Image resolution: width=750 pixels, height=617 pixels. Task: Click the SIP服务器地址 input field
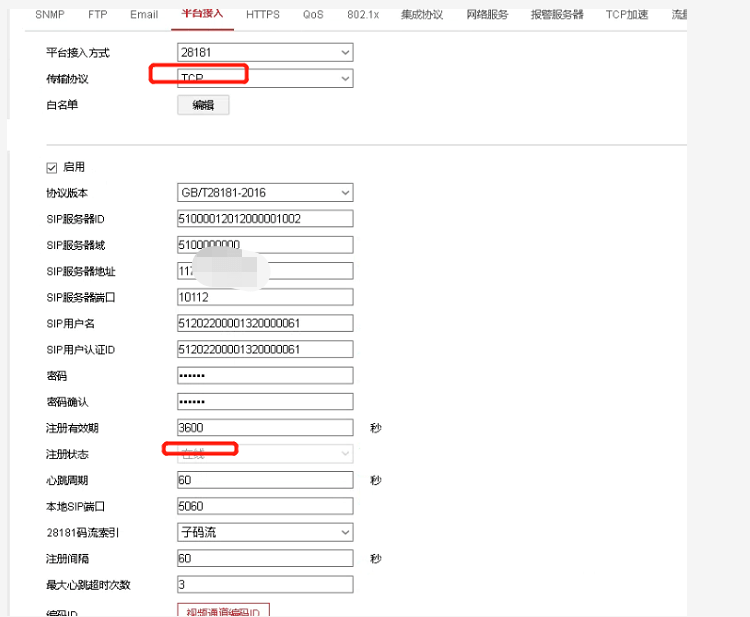pos(265,271)
